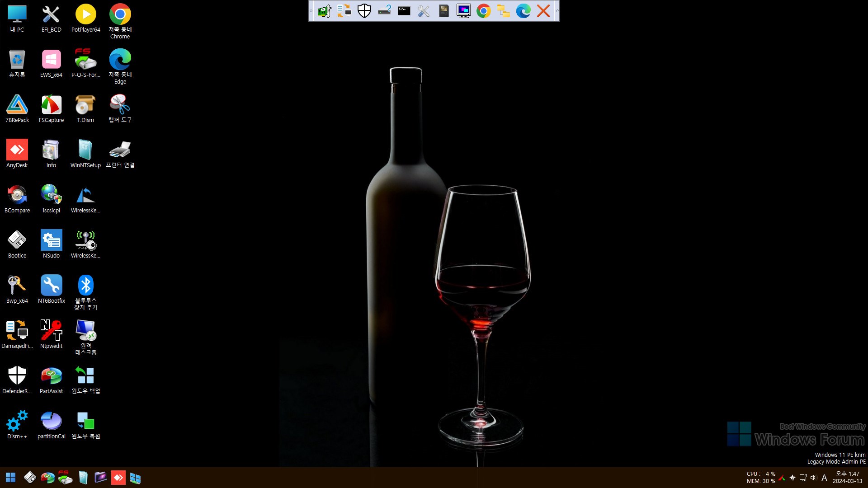868x488 pixels.
Task: Click the PartAssist icon in taskbar
Action: [47, 478]
